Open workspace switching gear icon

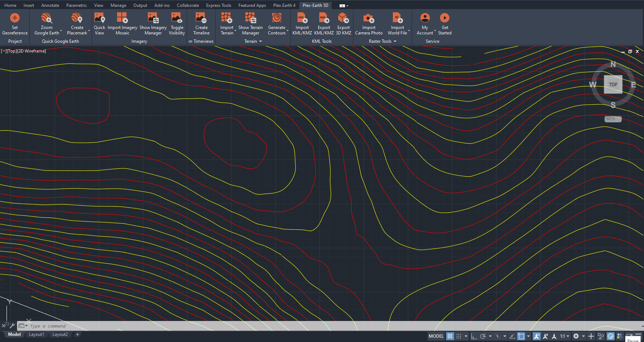[x=576, y=336]
